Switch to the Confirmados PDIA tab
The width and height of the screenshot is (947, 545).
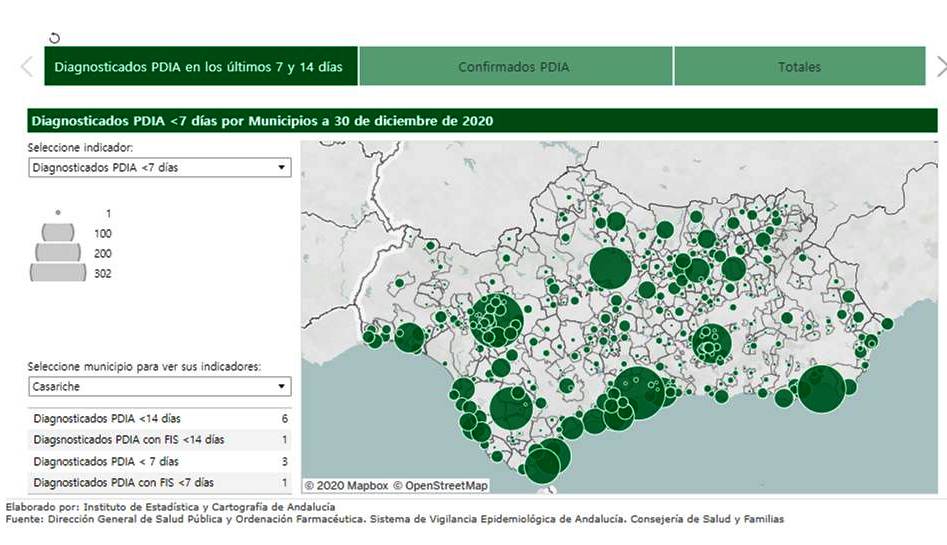tap(514, 67)
